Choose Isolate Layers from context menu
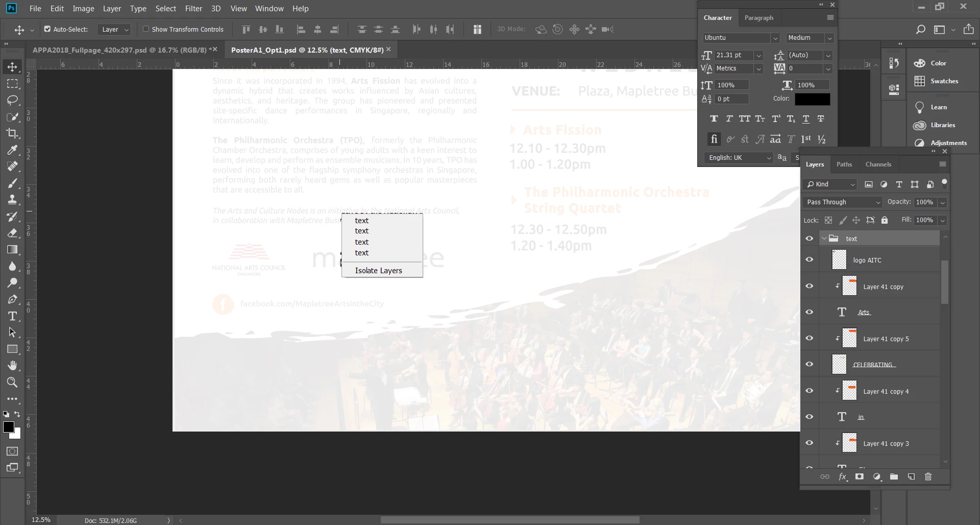This screenshot has height=525, width=980. pyautogui.click(x=379, y=271)
